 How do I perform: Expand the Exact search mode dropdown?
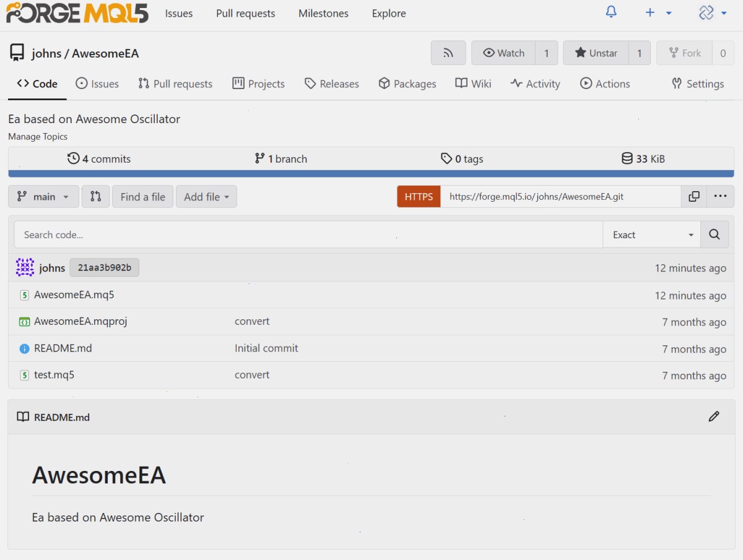pyautogui.click(x=652, y=235)
